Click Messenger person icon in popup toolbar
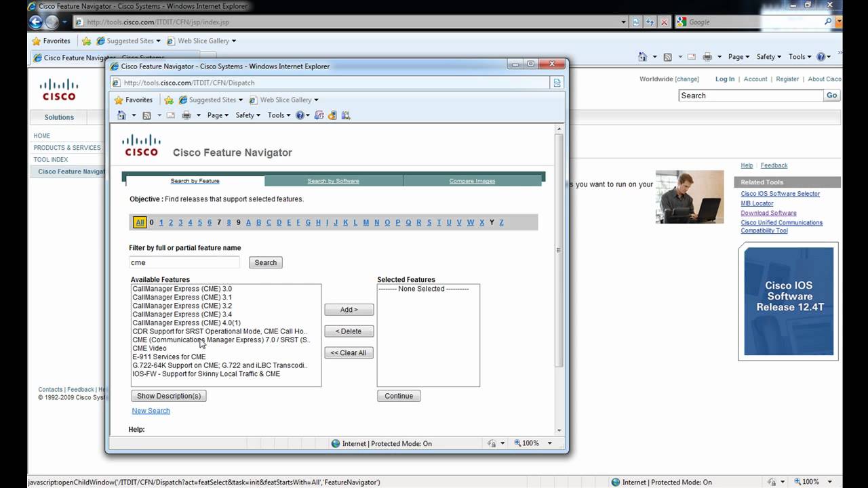Image resolution: width=868 pixels, height=488 pixels. click(332, 115)
